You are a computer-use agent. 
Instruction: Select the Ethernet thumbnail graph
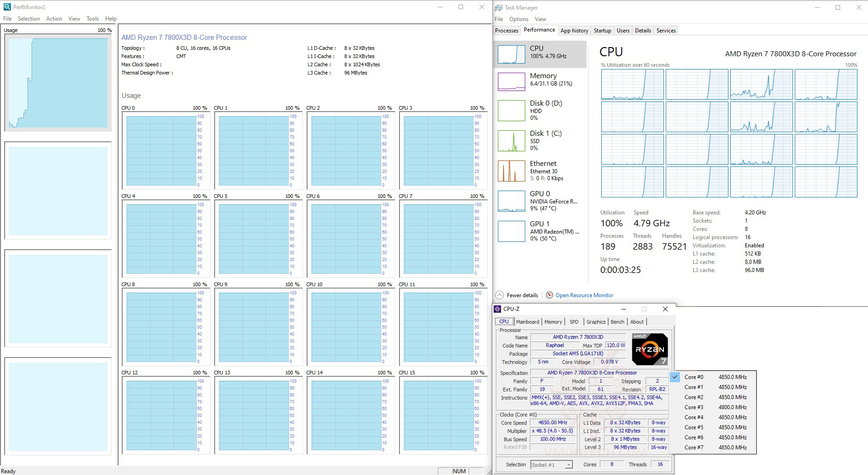(x=511, y=171)
